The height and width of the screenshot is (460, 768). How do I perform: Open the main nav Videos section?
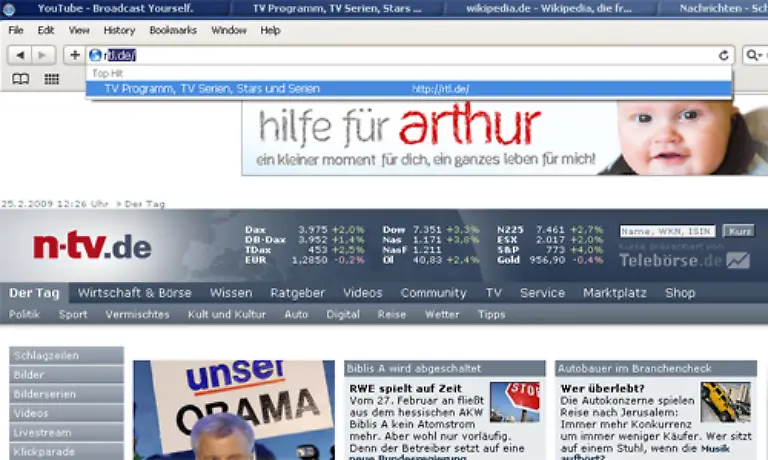point(362,293)
